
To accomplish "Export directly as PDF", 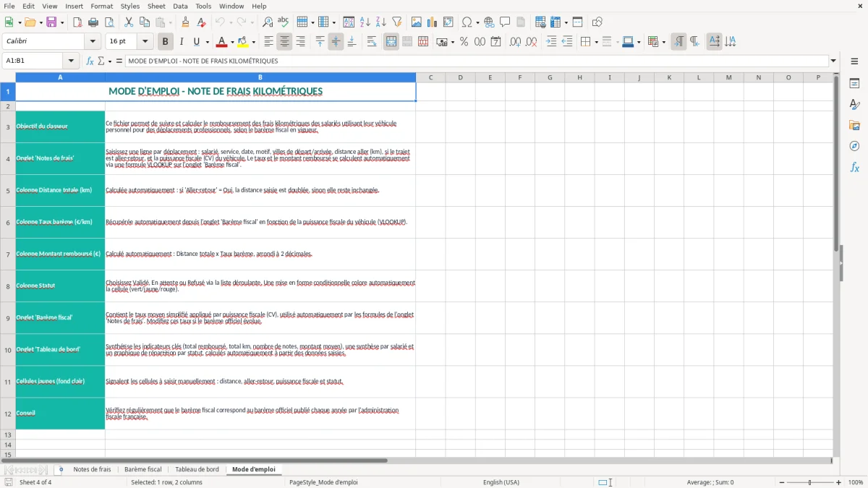I will (x=77, y=22).
